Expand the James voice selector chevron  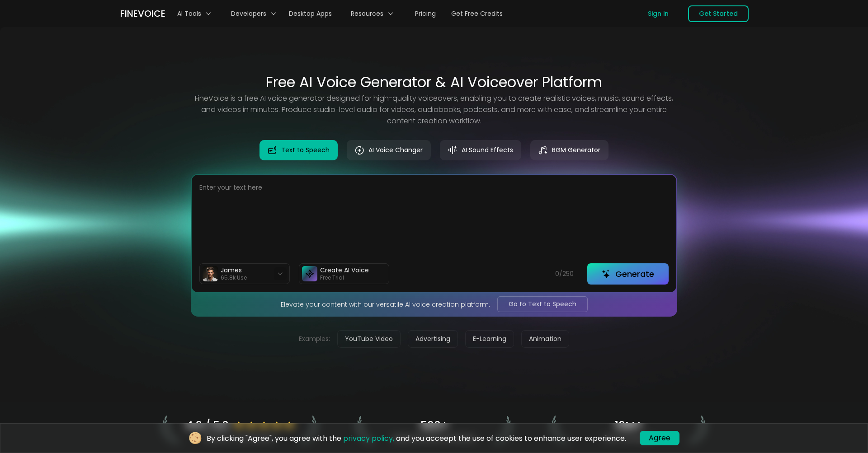point(280,273)
